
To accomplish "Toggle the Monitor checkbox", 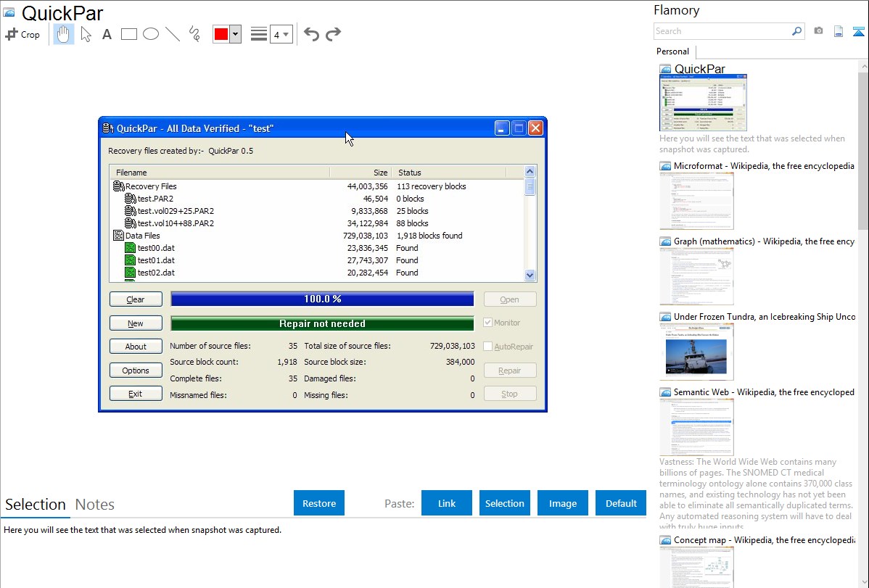I will [488, 323].
